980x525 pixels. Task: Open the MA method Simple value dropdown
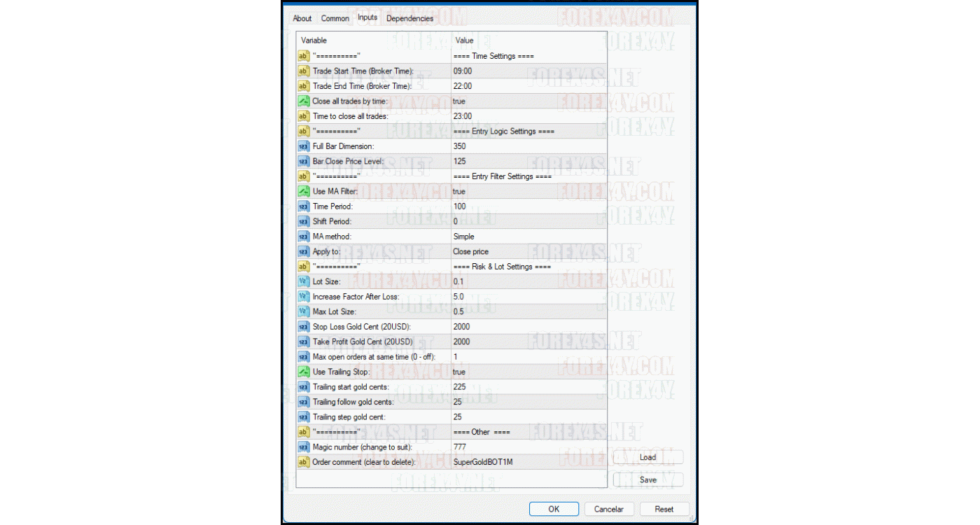click(463, 237)
